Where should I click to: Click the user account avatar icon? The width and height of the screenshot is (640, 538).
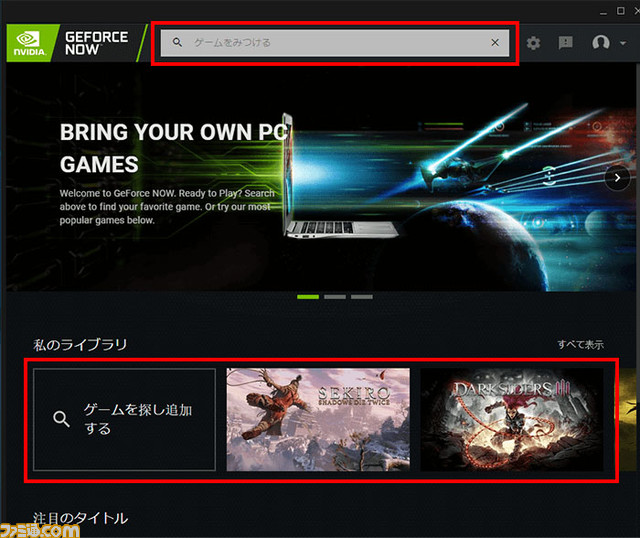[x=600, y=42]
